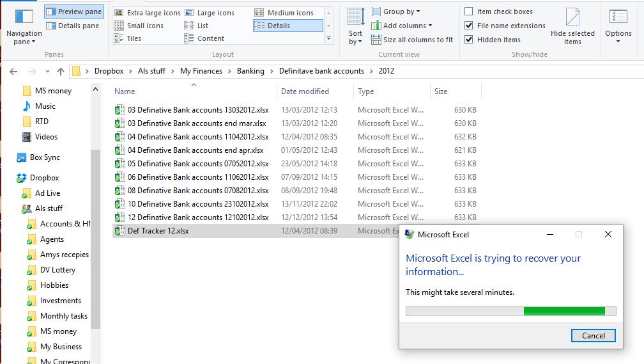644x364 pixels.
Task: Select 03 Definative Bank accounts 13032012.xlsx
Action: (x=198, y=110)
